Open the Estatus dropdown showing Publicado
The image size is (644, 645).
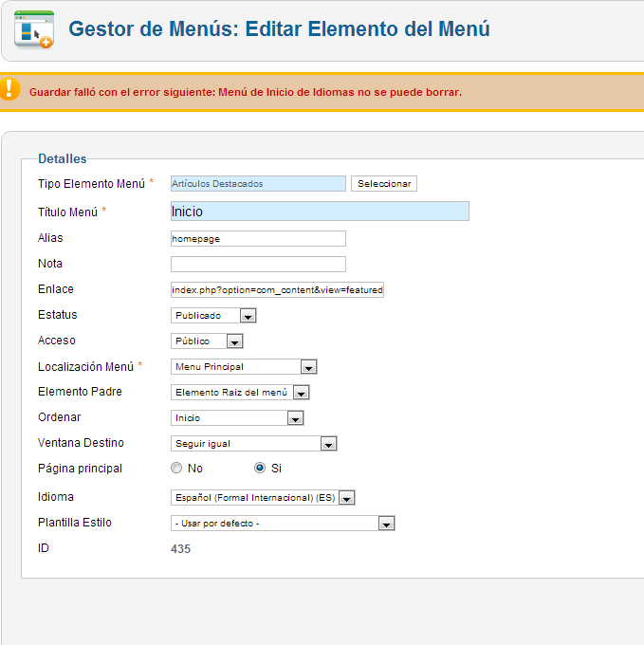213,316
